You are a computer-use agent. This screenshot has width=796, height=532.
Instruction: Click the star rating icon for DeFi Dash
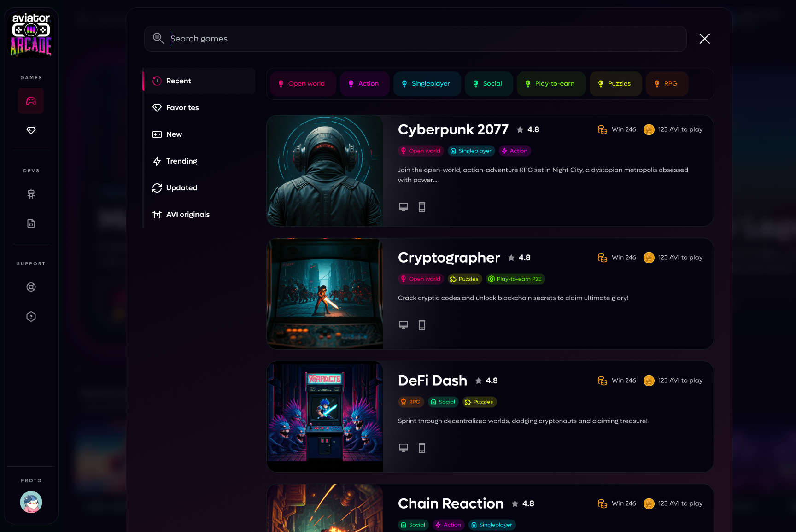[x=479, y=380]
